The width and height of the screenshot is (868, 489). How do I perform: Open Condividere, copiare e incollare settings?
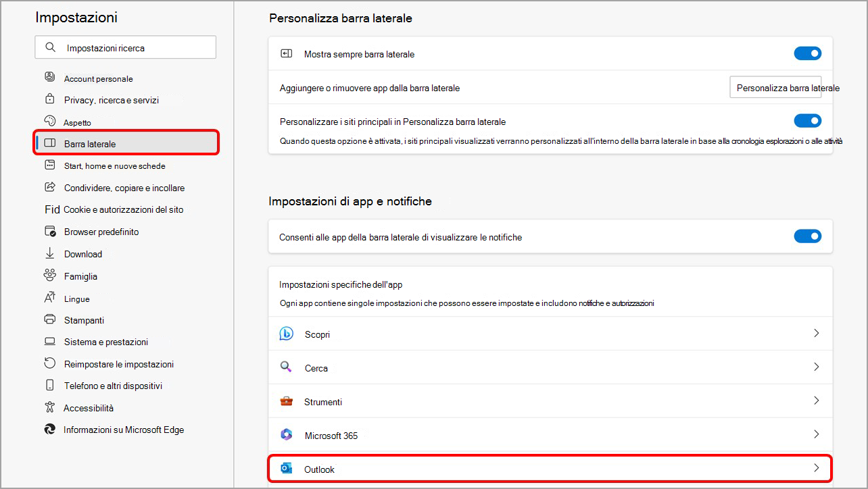click(126, 188)
